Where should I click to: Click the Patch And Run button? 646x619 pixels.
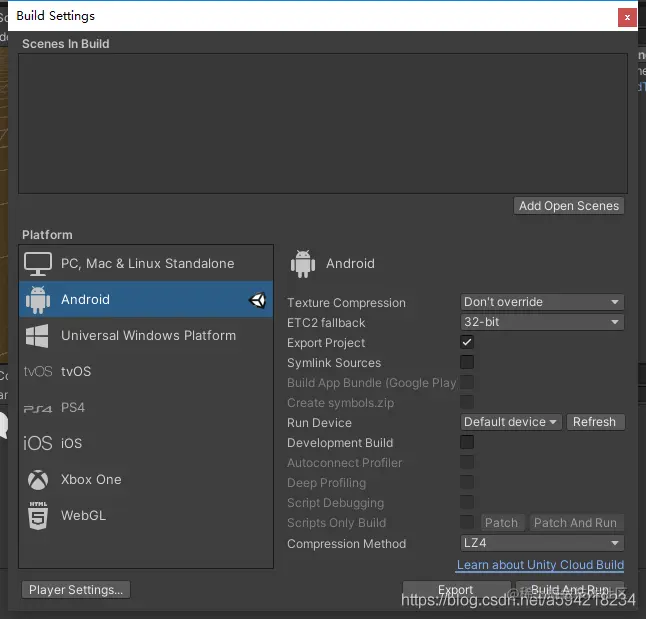576,523
